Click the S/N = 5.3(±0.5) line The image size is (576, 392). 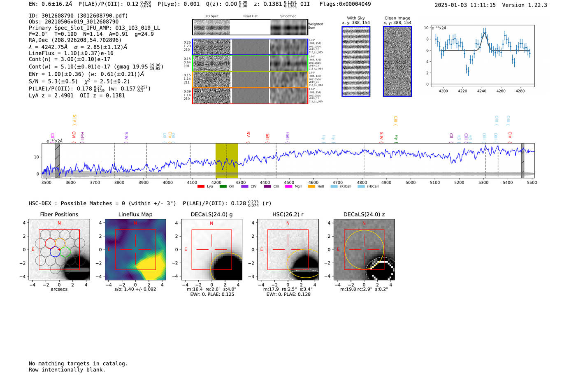(79, 81)
